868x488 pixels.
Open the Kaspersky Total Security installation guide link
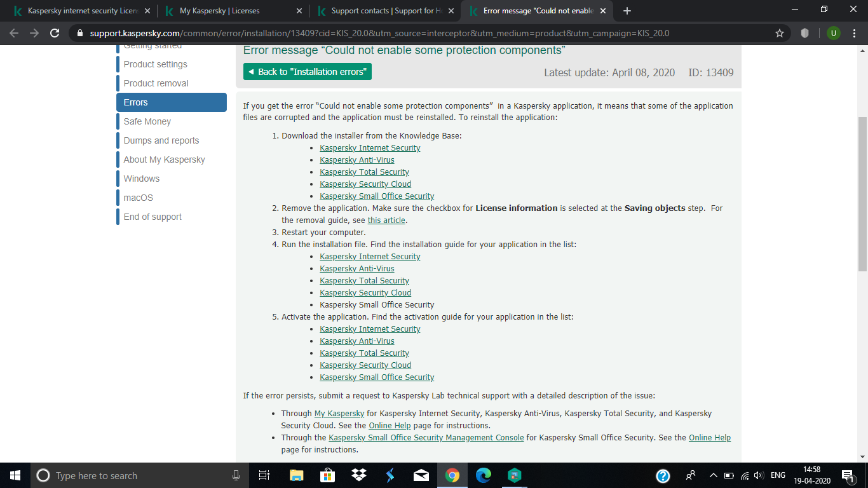pyautogui.click(x=364, y=281)
